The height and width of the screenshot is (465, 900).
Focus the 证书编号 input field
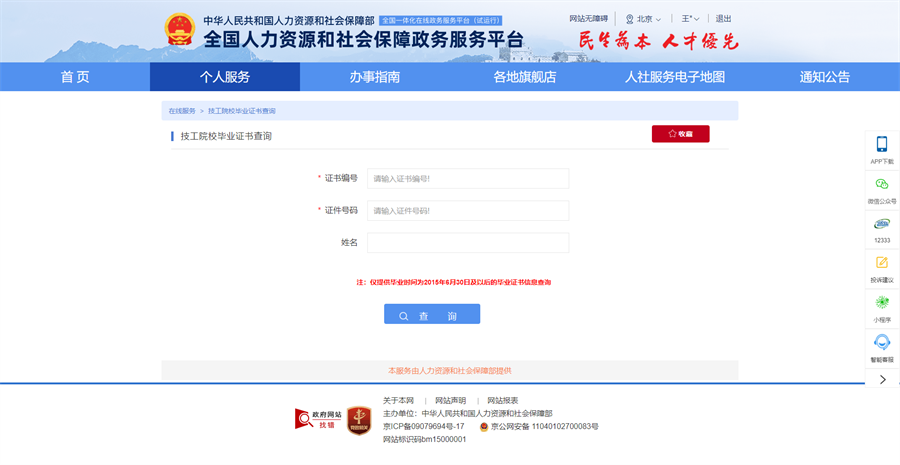point(467,178)
